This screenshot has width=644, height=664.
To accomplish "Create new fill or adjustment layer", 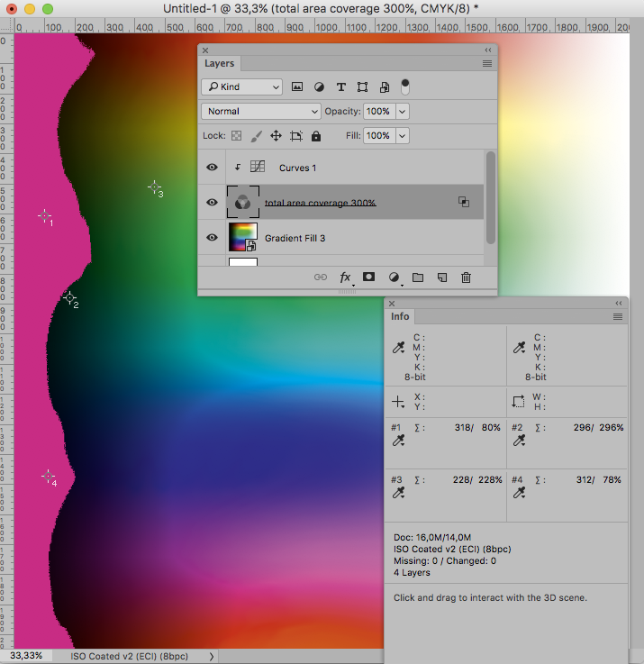I will tap(394, 277).
